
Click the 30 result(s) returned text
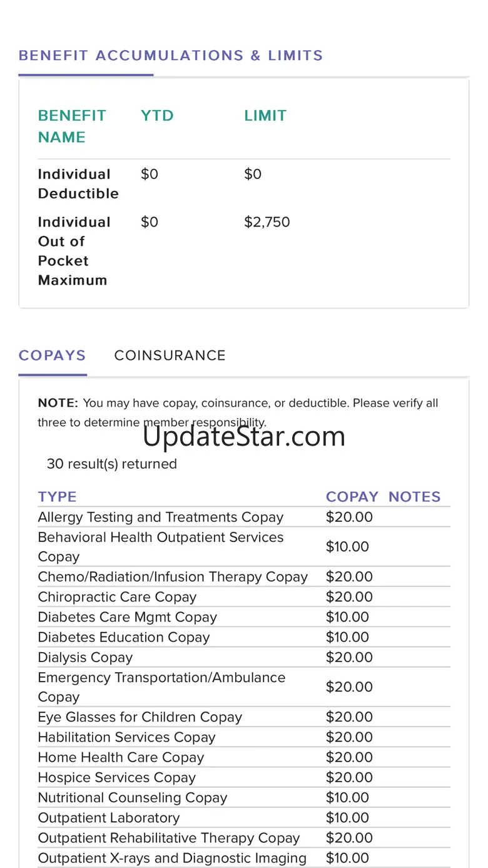[112, 464]
